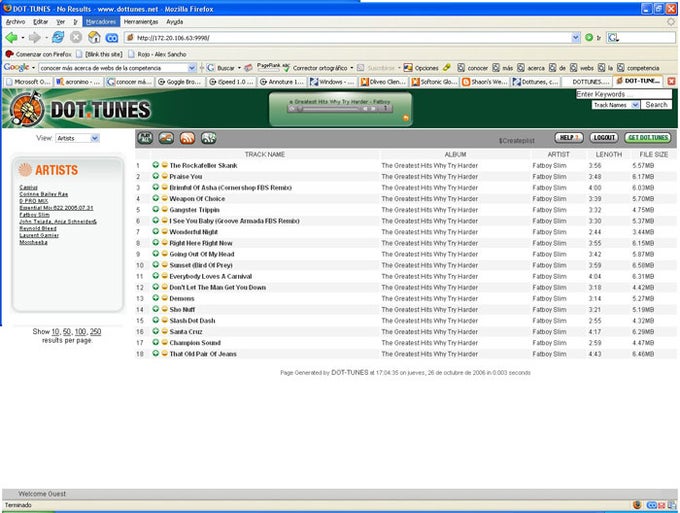Click the green podcast icon beside the RSS icon
The image size is (680, 513).
[209, 138]
